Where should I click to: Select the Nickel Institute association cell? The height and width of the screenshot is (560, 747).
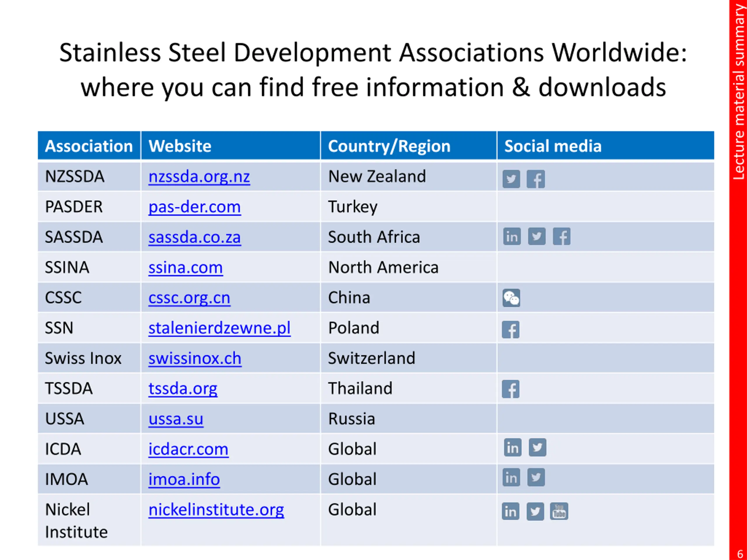tap(89, 521)
